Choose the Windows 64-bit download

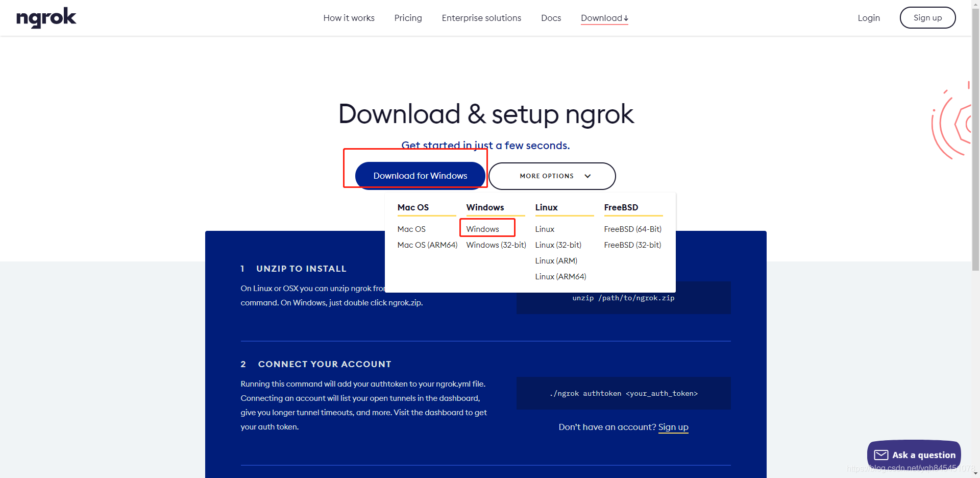[x=482, y=229]
